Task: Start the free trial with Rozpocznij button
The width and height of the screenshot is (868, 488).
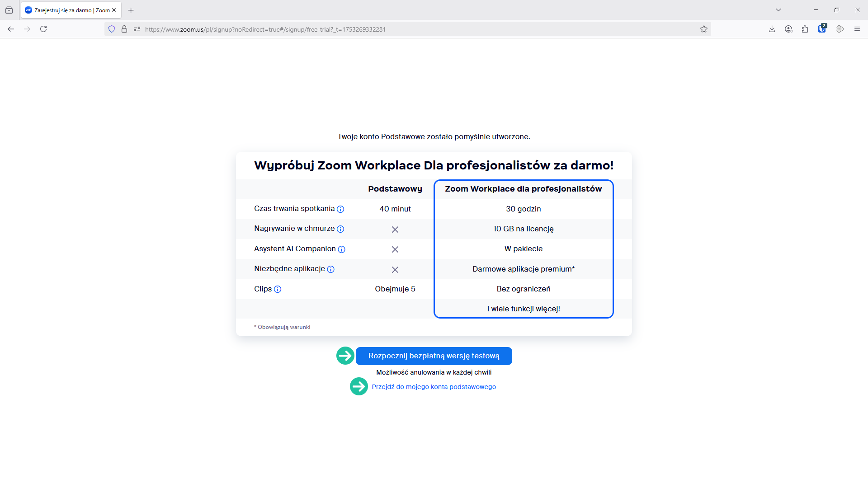Action: click(434, 356)
